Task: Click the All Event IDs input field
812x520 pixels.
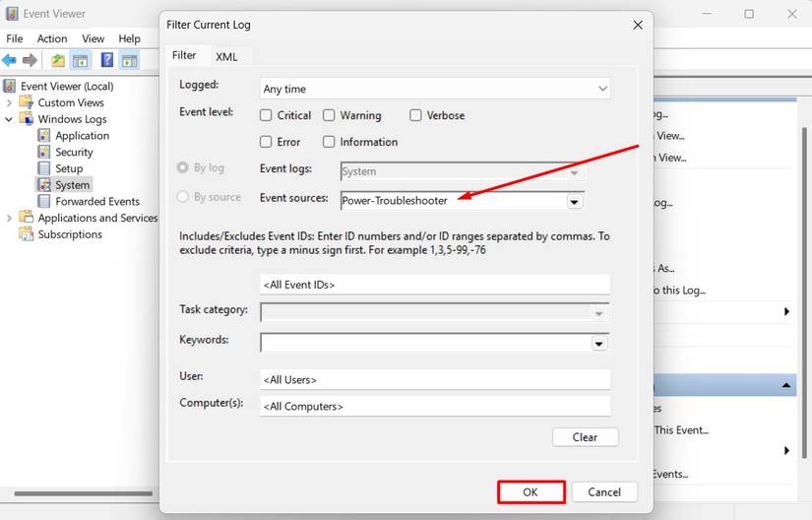Action: click(435, 285)
